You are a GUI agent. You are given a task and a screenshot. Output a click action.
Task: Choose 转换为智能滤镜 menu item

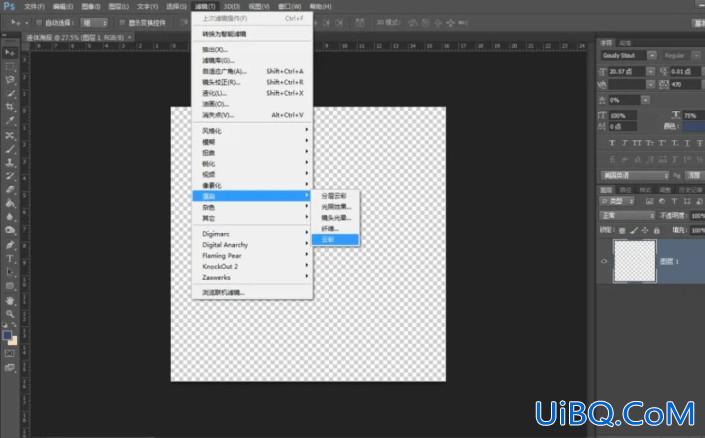(252, 34)
